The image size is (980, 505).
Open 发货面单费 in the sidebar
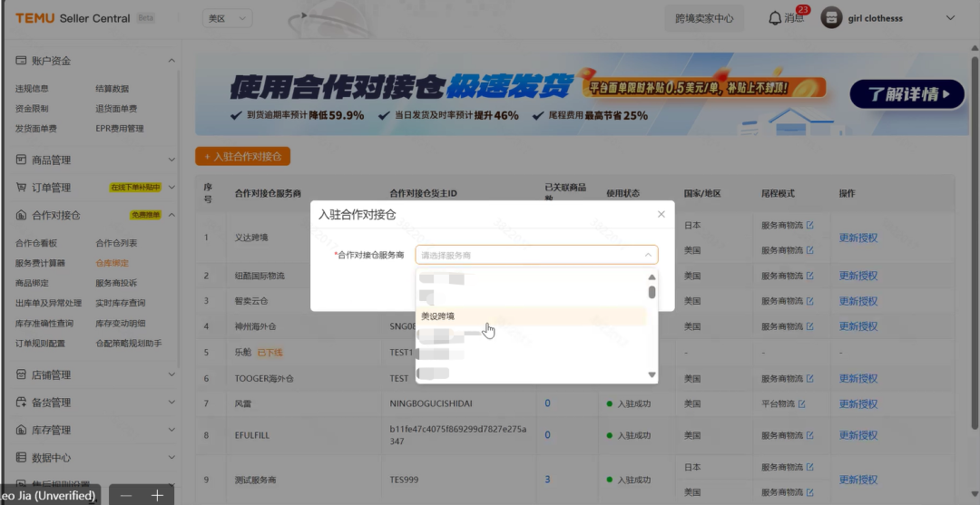coord(36,129)
